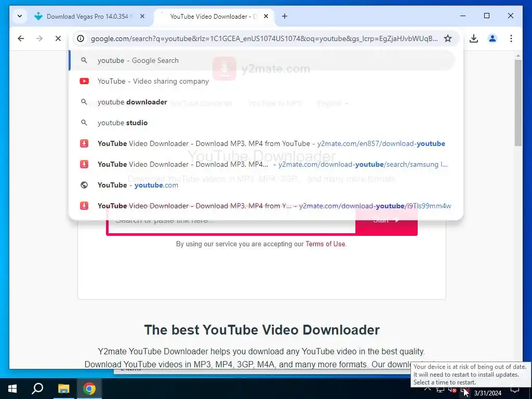532x399 pixels.
Task: Open File Explorer from taskbar
Action: pos(63,389)
